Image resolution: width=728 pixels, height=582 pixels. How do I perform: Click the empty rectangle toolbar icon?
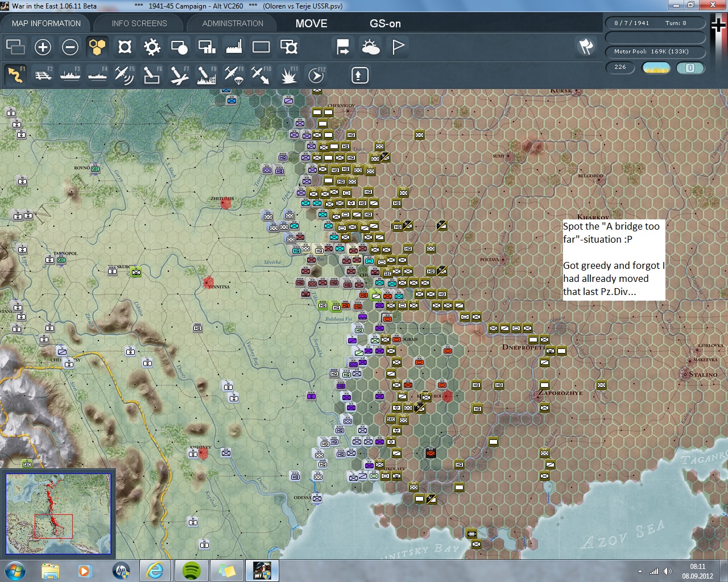261,47
